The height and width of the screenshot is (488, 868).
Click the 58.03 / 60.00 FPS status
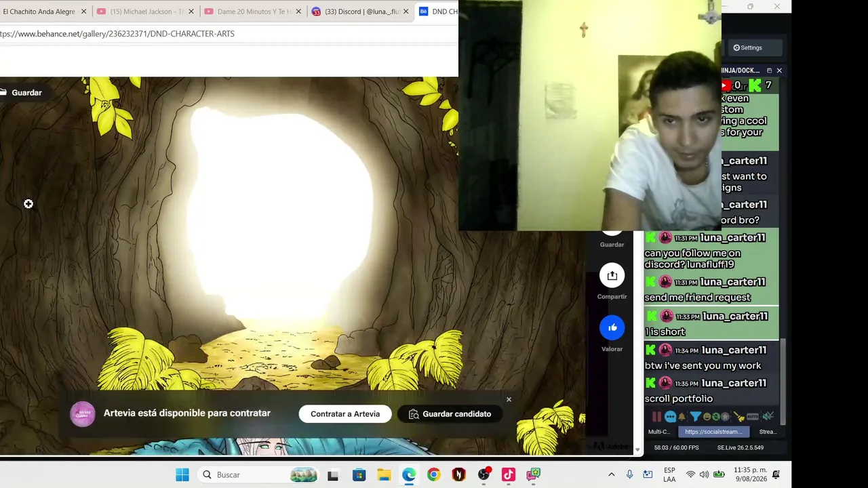point(676,448)
